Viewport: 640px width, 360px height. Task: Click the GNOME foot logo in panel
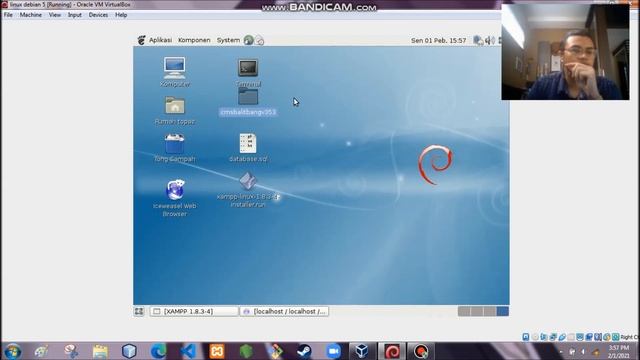(x=142, y=40)
